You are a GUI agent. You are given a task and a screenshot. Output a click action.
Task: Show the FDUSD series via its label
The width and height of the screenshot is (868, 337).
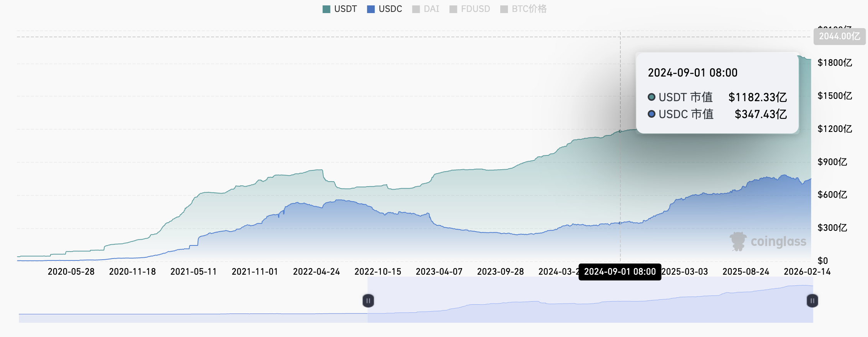click(x=475, y=9)
